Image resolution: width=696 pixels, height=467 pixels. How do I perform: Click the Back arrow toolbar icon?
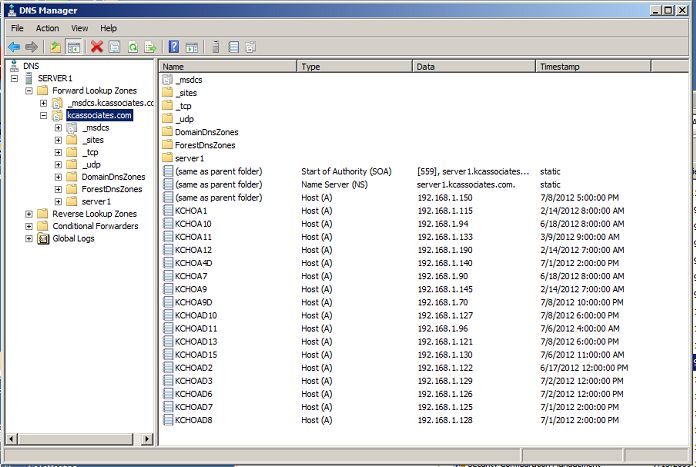pos(14,47)
